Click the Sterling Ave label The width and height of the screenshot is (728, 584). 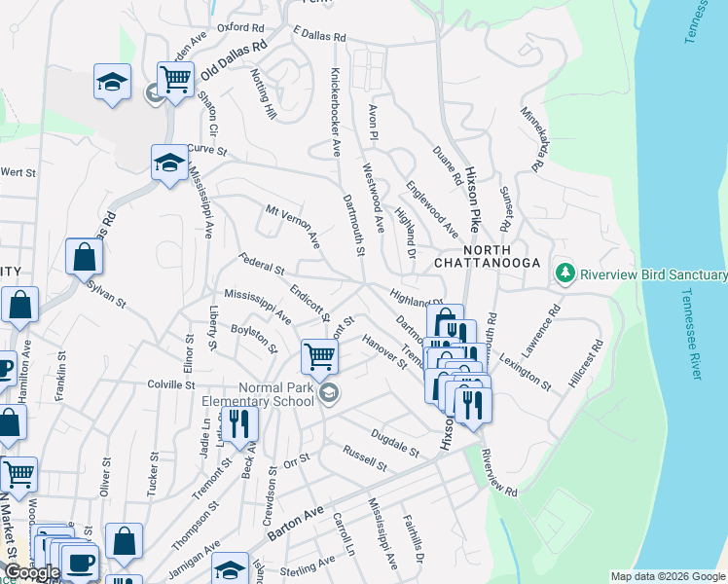(x=308, y=566)
